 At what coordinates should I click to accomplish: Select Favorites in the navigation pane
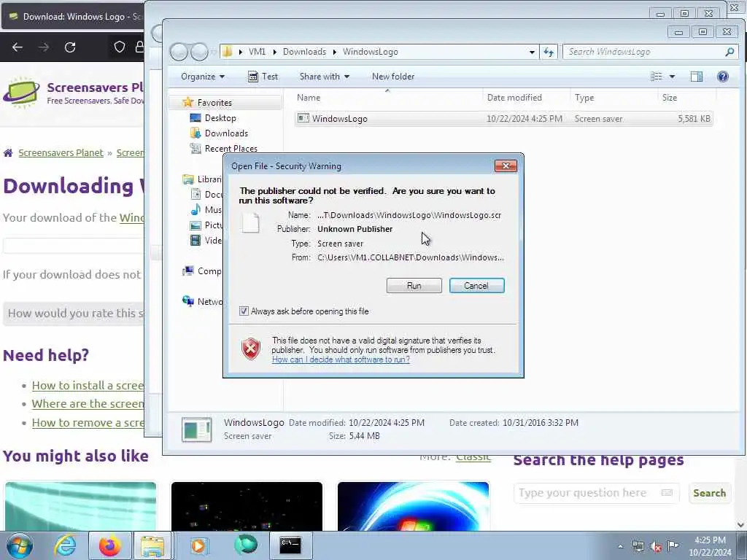point(214,103)
